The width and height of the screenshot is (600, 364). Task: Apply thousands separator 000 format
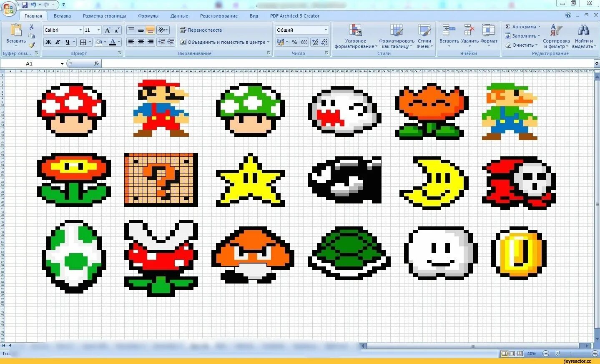tap(304, 42)
